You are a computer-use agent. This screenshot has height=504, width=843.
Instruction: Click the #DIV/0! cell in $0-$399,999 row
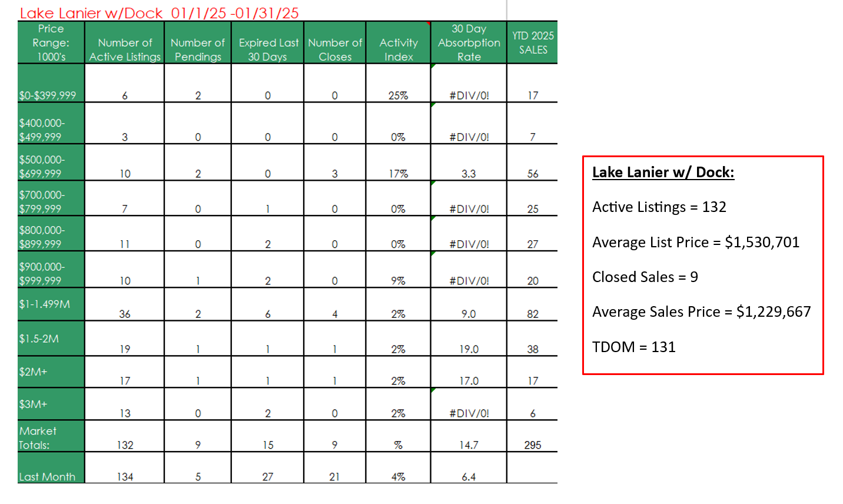click(469, 95)
